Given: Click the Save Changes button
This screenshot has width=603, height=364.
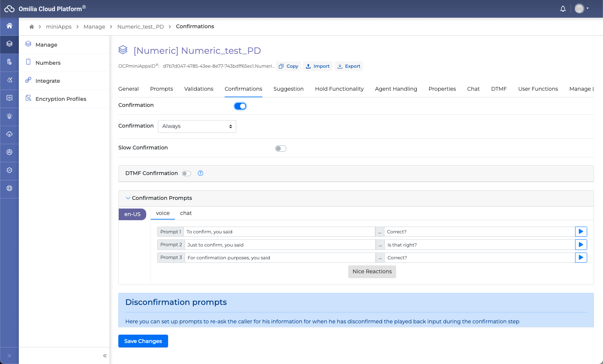Looking at the screenshot, I should click(143, 341).
